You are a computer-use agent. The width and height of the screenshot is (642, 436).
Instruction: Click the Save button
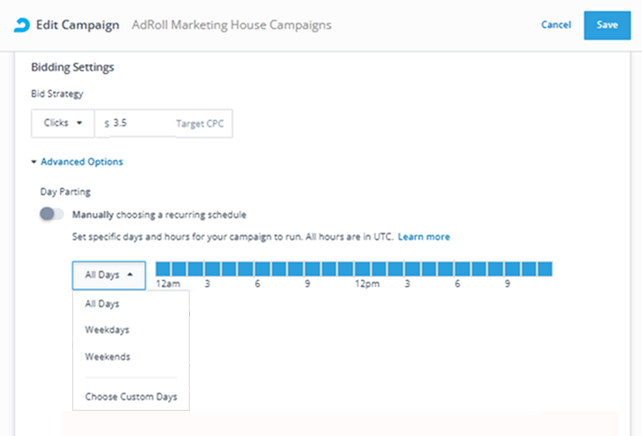coord(606,24)
